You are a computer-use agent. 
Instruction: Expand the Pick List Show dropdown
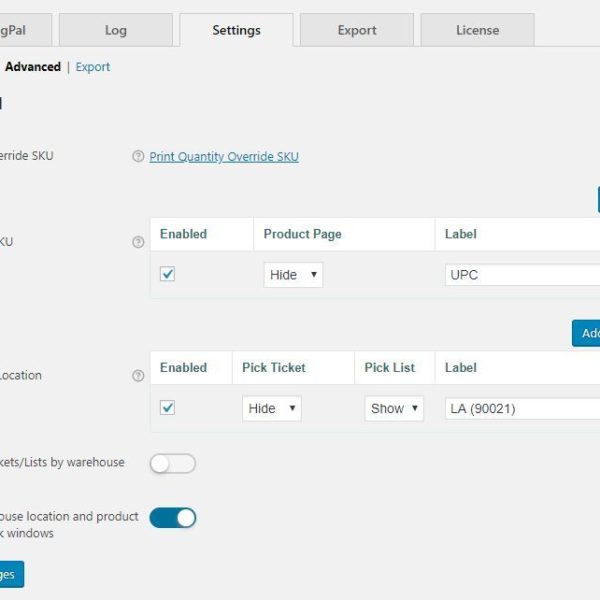point(393,408)
